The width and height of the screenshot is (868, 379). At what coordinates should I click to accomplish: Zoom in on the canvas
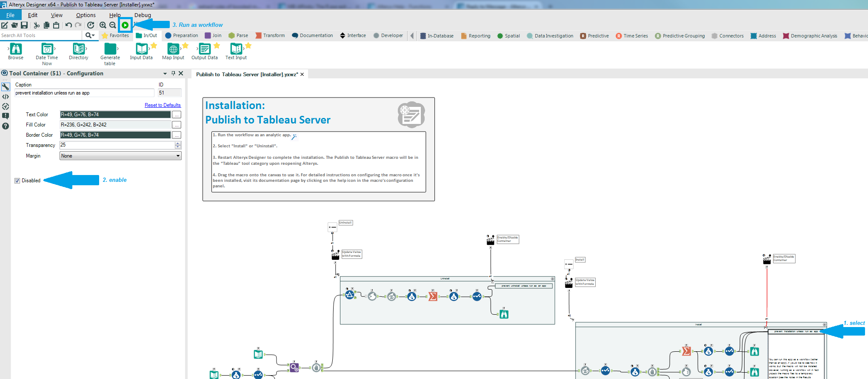(103, 25)
